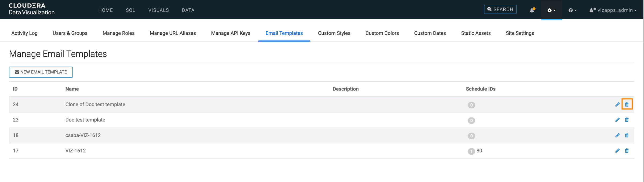This screenshot has width=644, height=182.
Task: Open the notifications bell
Action: (x=532, y=10)
